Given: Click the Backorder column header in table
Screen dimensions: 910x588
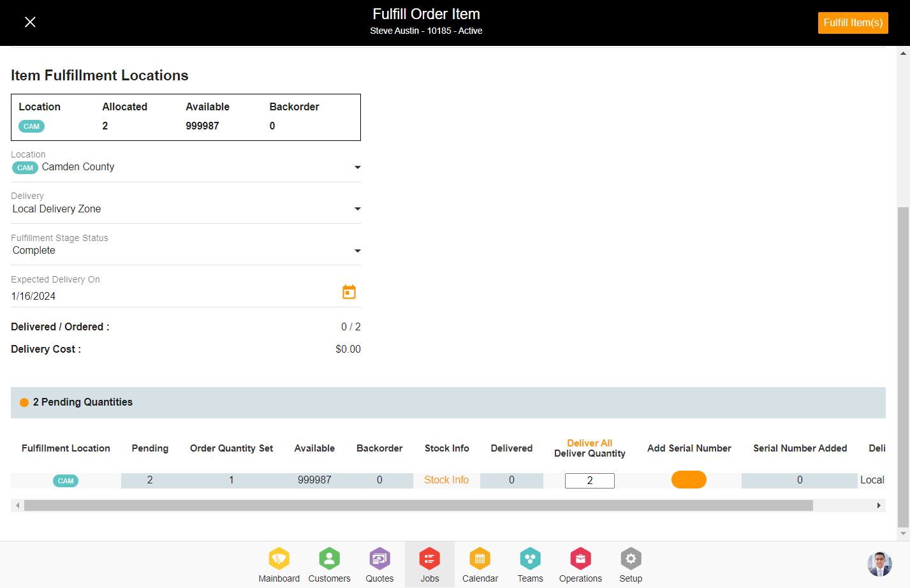Looking at the screenshot, I should coord(379,448).
